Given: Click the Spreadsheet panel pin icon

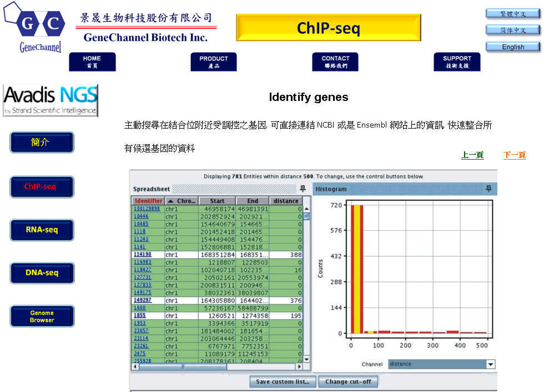Looking at the screenshot, I should 303,189.
